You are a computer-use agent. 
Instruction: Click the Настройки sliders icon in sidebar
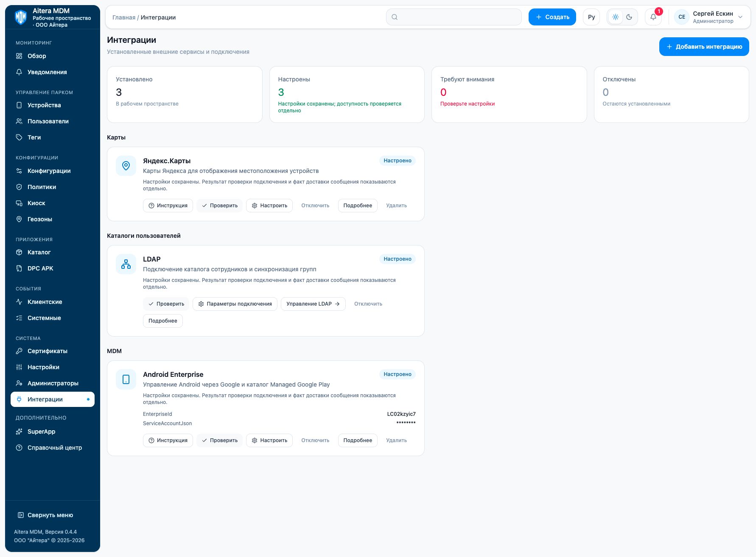(19, 367)
